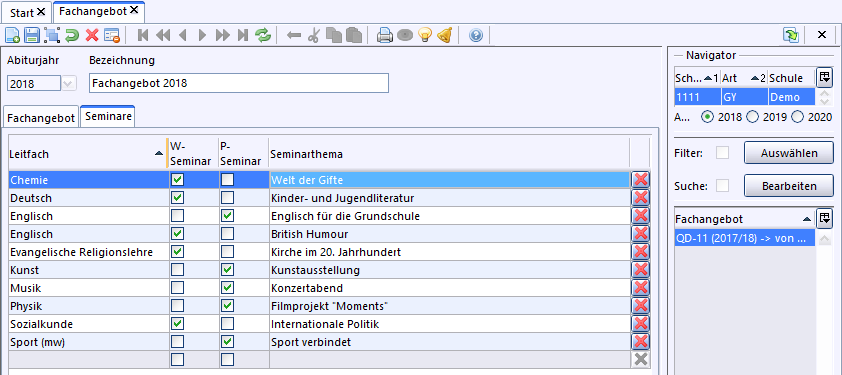This screenshot has height=375, width=842.
Task: Go to next record arrow
Action: coord(202,35)
